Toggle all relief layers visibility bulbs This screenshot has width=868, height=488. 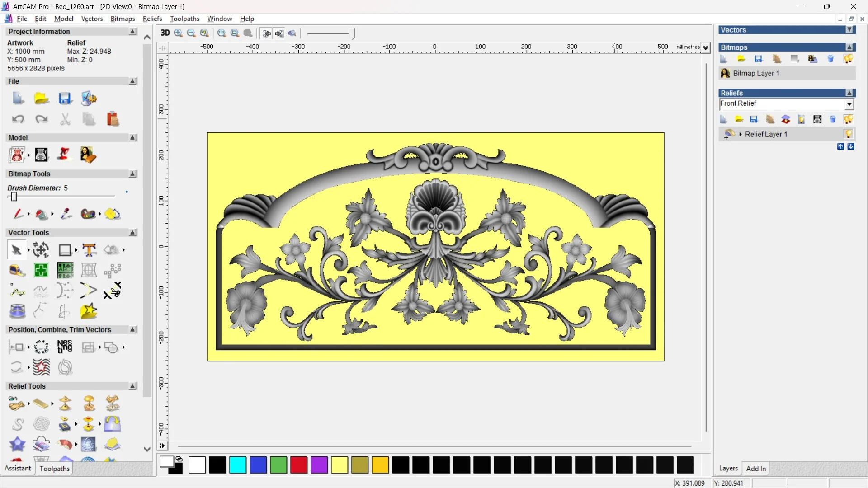coord(848,119)
